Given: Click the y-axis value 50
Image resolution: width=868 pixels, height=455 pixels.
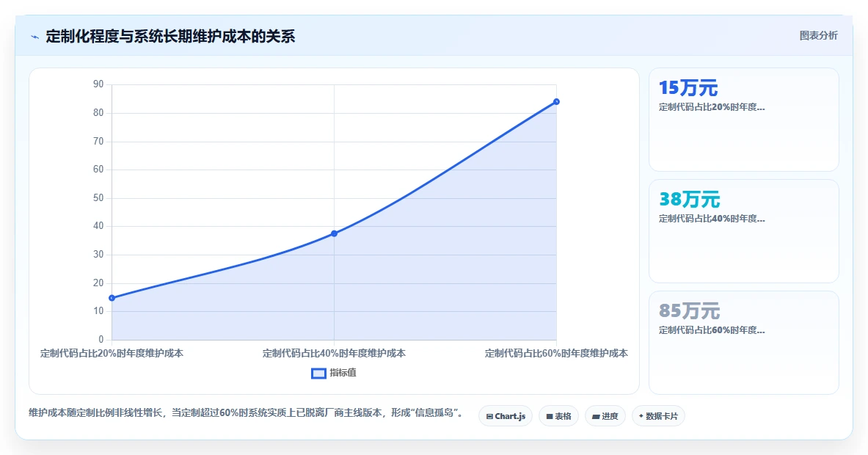Looking at the screenshot, I should (98, 197).
